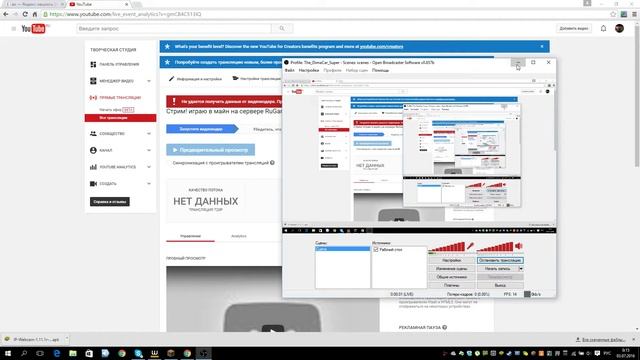Image resolution: width=640 pixels, height=360 pixels.
Task: Open Панель управления in Creator Studio sidebar
Action: 120,64
